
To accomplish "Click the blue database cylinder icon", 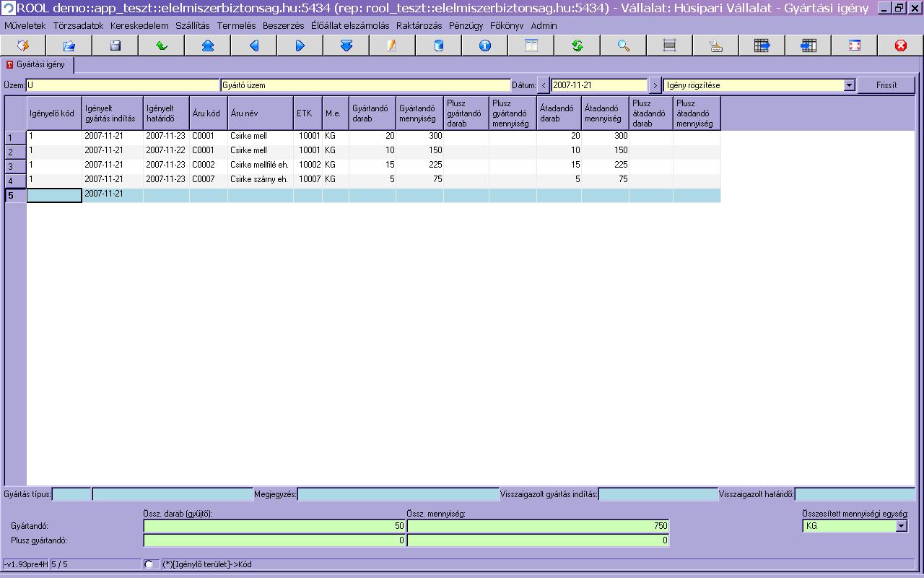I will [439, 46].
